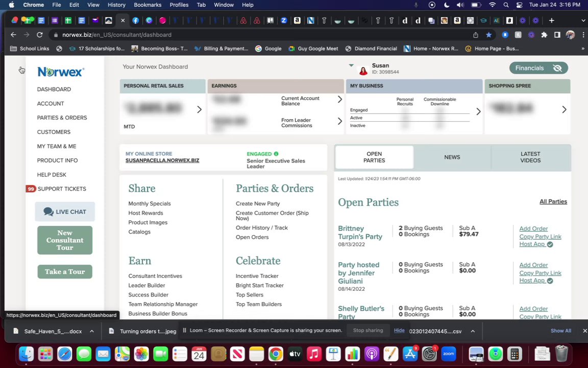Go to Parties & Orders sidebar item

pyautogui.click(x=62, y=118)
